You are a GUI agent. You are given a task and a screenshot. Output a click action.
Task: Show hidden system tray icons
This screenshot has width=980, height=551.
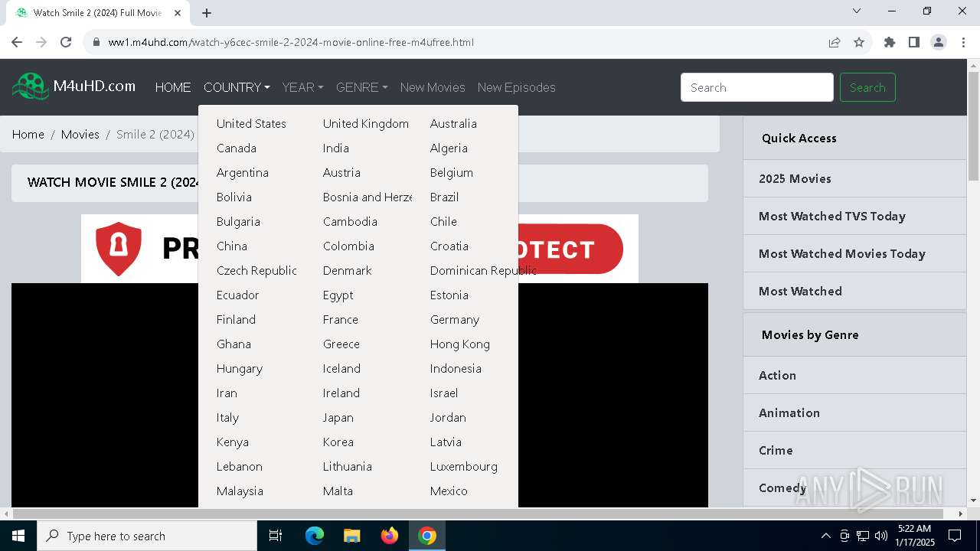click(x=825, y=536)
